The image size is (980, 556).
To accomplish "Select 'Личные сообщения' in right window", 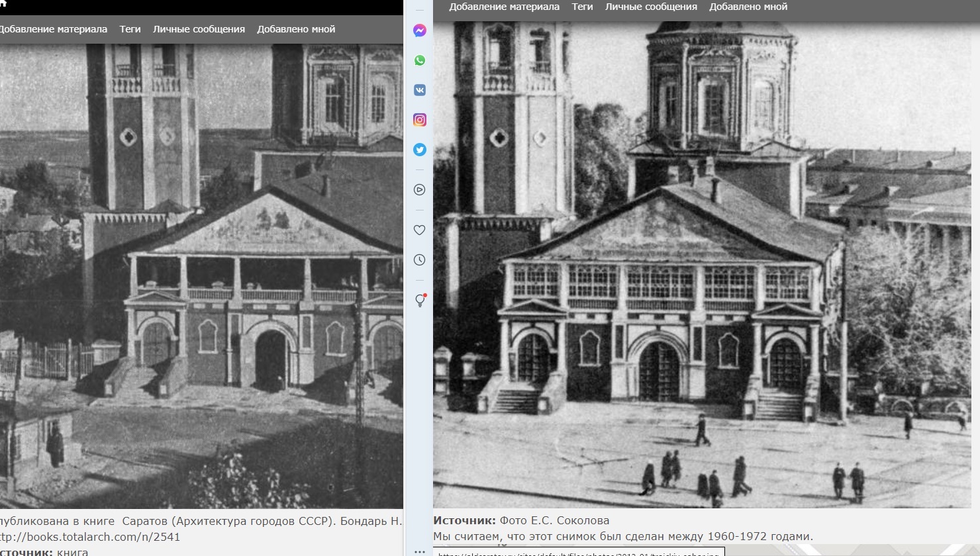I will (651, 7).
